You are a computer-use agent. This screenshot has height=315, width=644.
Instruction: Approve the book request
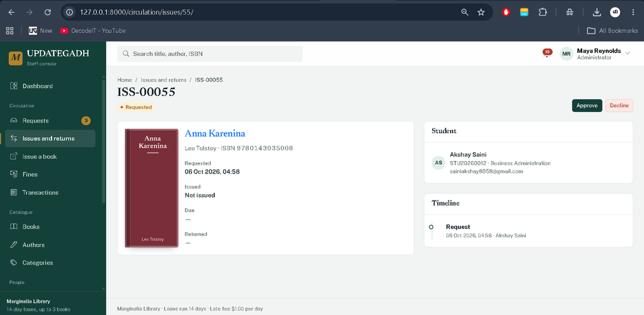pyautogui.click(x=587, y=106)
